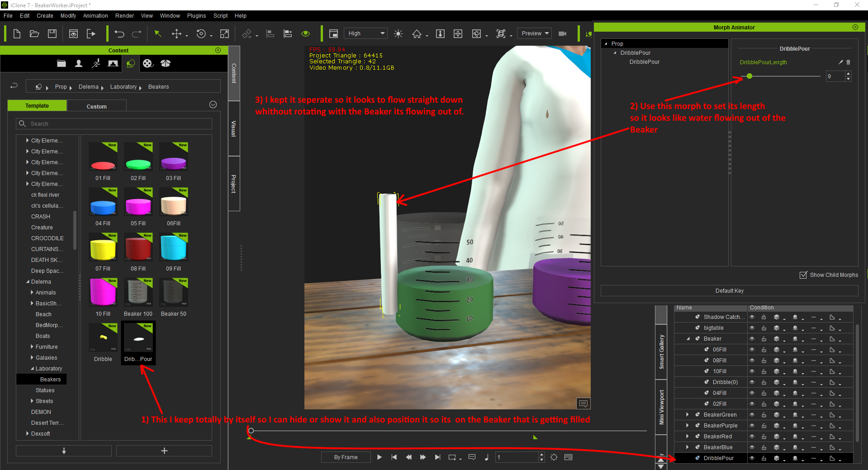
Task: Collapse the Prop node in Morph Animator
Action: click(606, 44)
